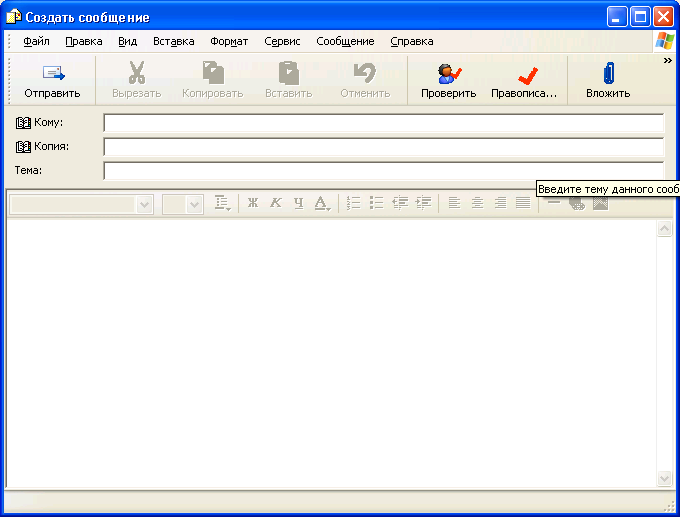Open the Вставка menu
680x517 pixels.
(173, 41)
